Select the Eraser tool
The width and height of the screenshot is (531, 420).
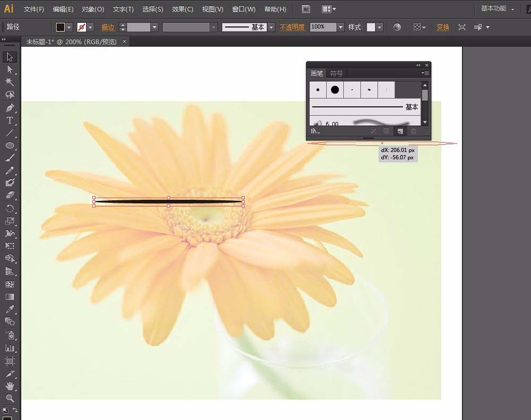(x=10, y=195)
